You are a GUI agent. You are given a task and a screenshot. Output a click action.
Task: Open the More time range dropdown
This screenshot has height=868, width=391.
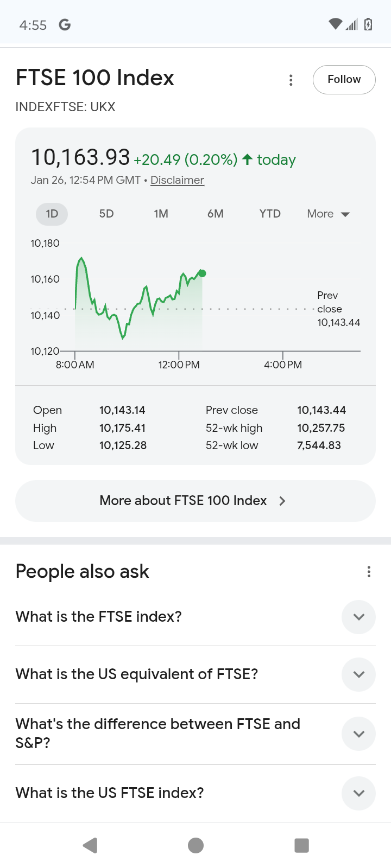[328, 214]
